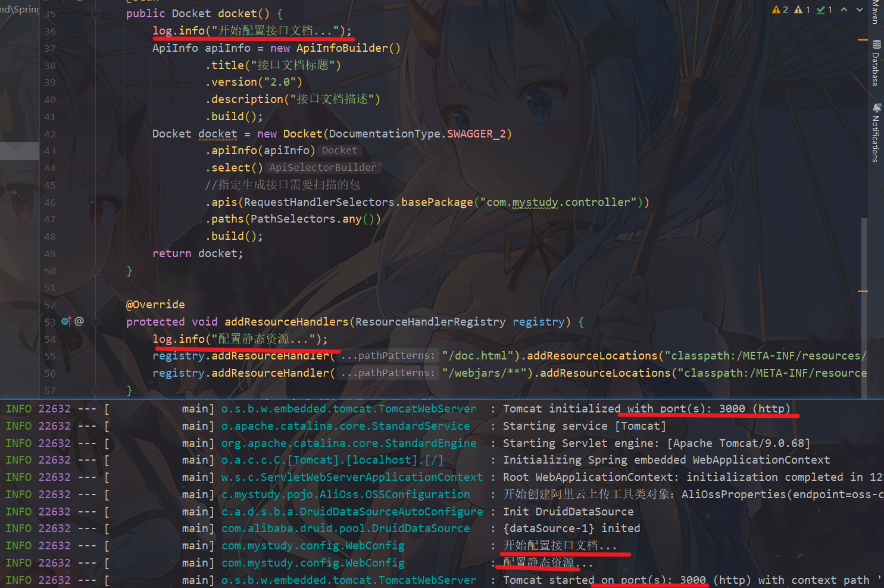This screenshot has width=884, height=588.
Task: Click the pathPatterns hint on line 55
Action: click(x=388, y=356)
